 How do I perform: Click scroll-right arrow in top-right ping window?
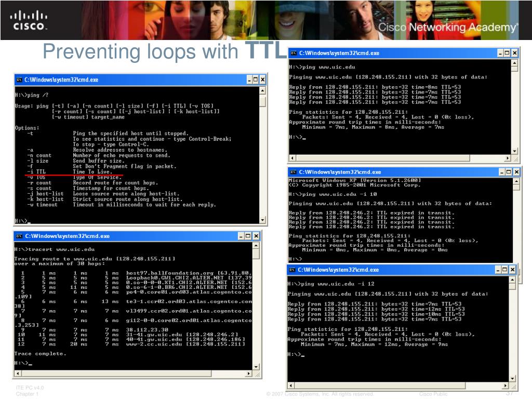[508, 158]
